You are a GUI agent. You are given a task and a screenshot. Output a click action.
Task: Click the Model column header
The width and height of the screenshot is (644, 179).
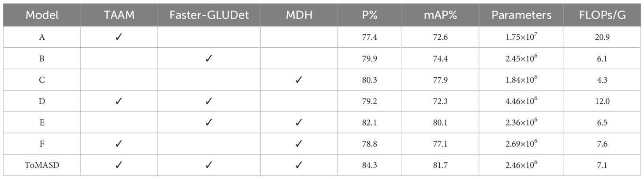tap(41, 15)
